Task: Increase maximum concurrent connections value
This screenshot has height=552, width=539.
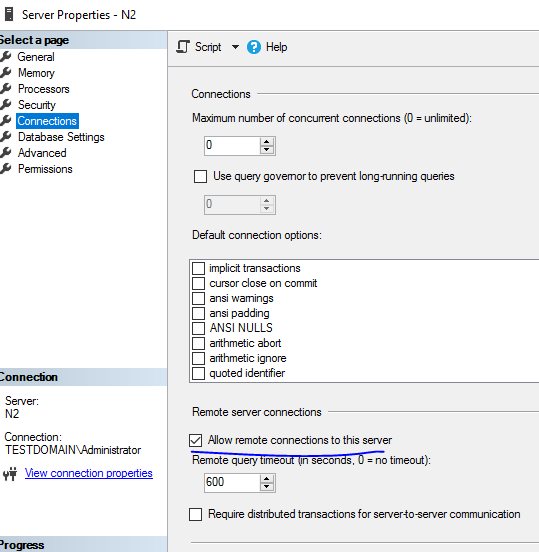Action: (267, 142)
